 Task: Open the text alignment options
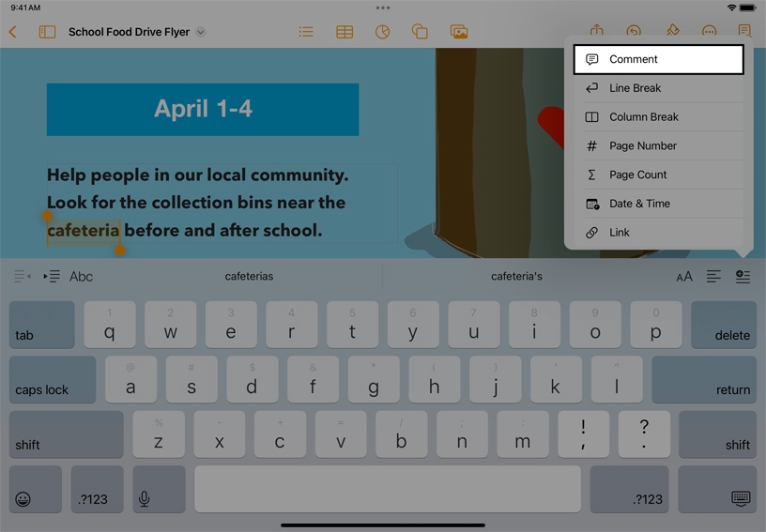(713, 276)
